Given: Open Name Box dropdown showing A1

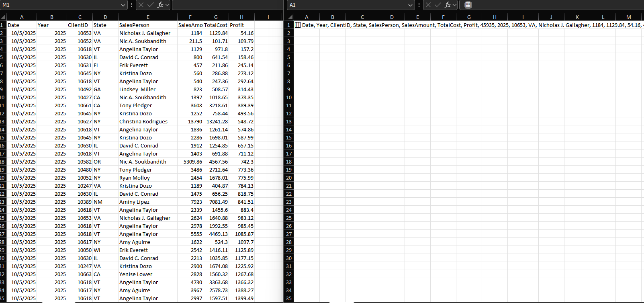Looking at the screenshot, I should click(x=411, y=5).
